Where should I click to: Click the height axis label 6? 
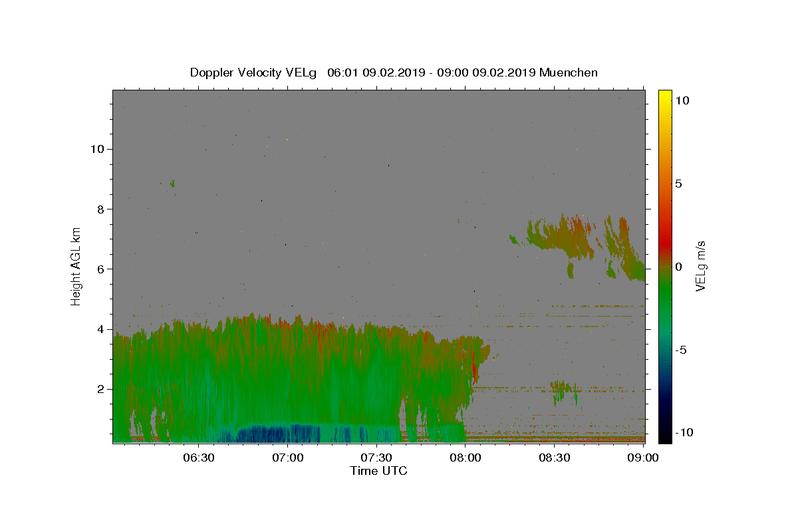pyautogui.click(x=100, y=269)
